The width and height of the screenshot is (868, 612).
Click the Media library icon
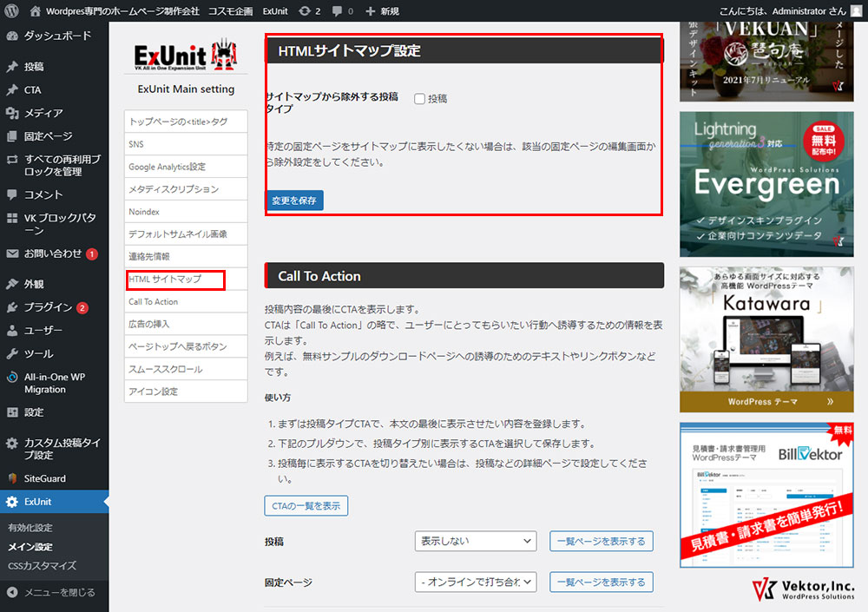pos(12,113)
